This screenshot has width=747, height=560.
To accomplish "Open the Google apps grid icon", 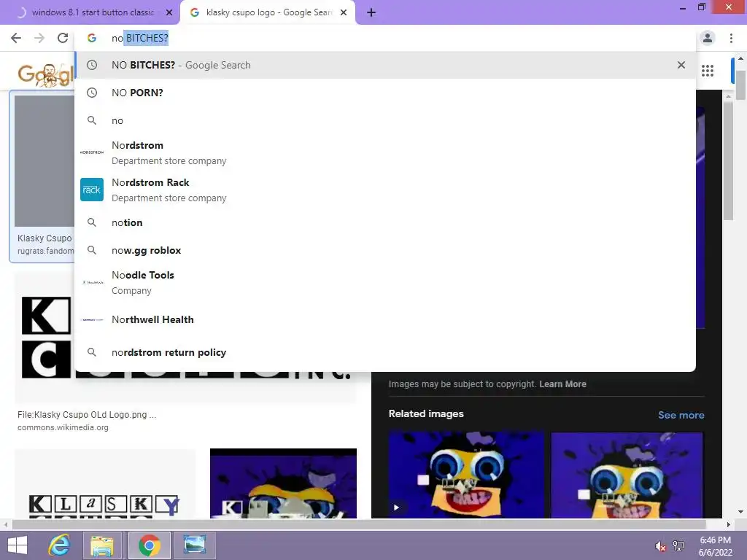I will tap(708, 71).
